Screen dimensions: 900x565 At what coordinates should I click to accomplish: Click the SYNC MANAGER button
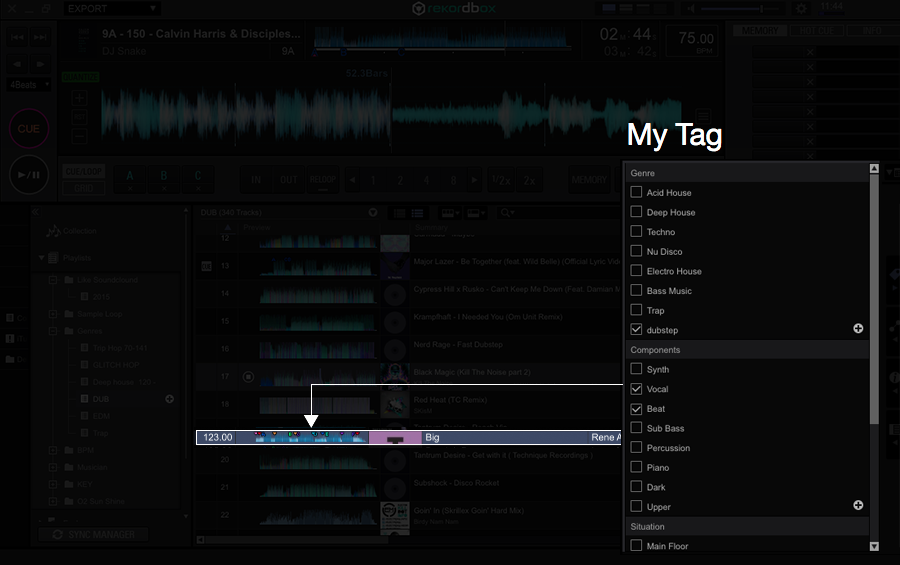[93, 535]
